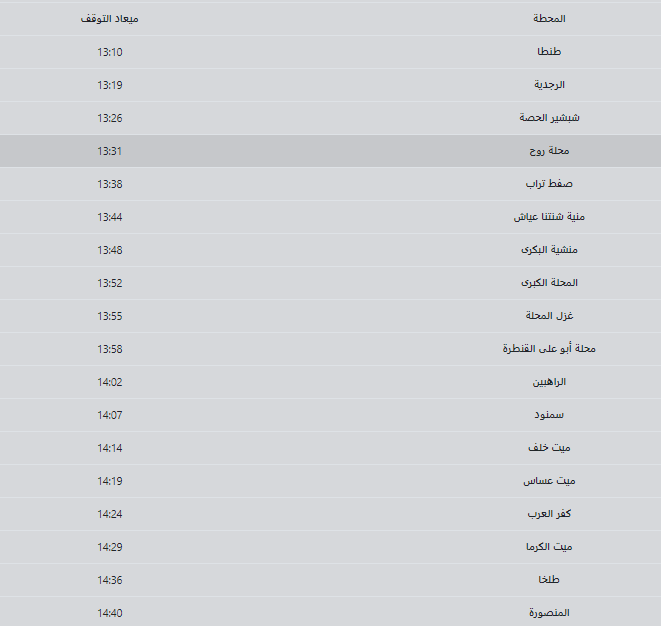661x626 pixels.
Task: Click the المنصورة station name
Action: click(549, 613)
